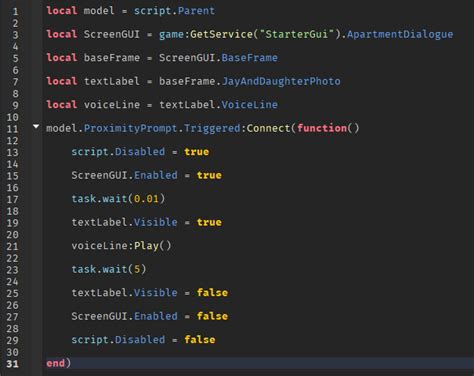Click 'textLabel.Visible' on line 25
474x376 pixels.
coord(124,293)
